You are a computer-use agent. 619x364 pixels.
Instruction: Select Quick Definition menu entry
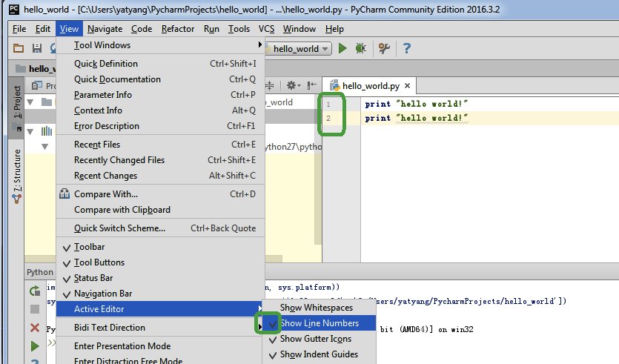click(160, 64)
